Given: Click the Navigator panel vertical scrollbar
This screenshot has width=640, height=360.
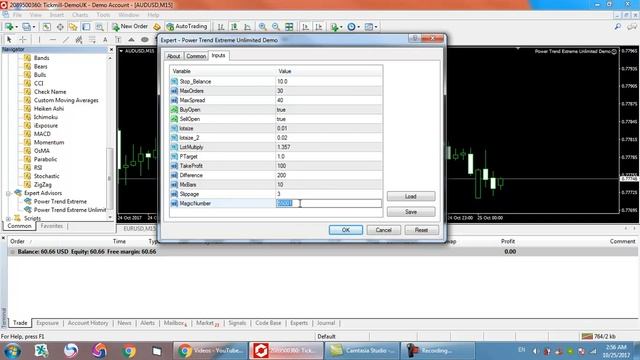Looking at the screenshot, I should tap(109, 137).
